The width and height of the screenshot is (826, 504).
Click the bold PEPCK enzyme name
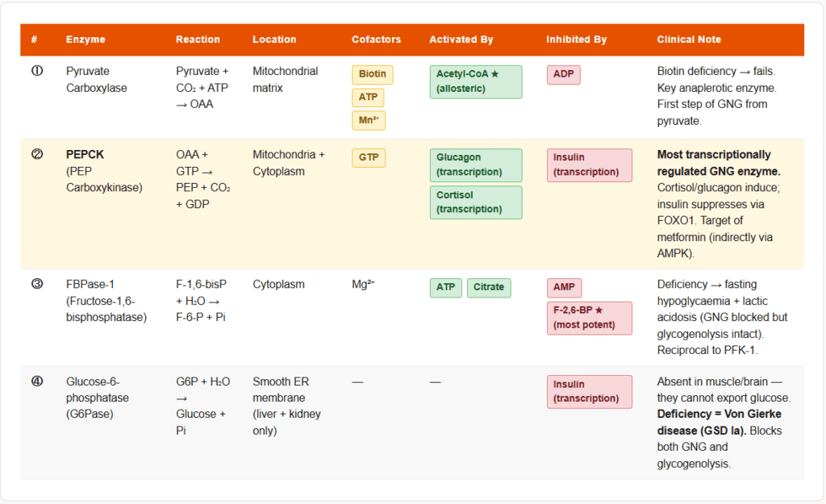click(86, 155)
